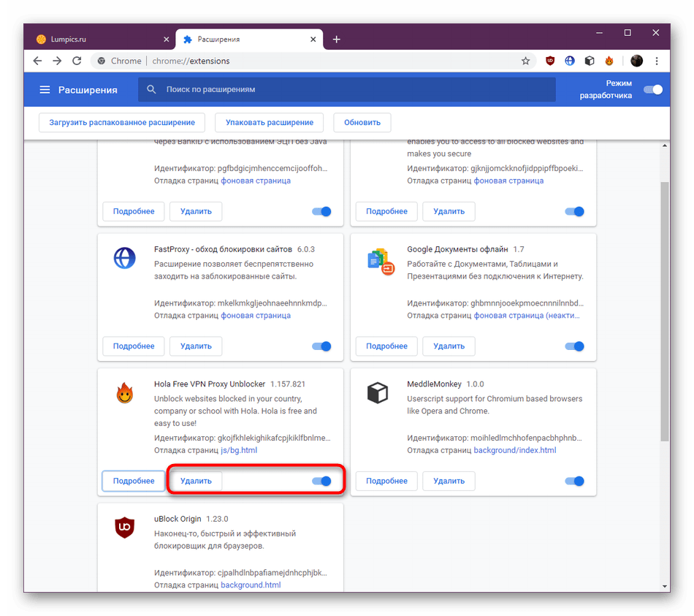This screenshot has height=616, width=694.
Task: Focus the Поиск по расширениям search field
Action: tap(346, 89)
